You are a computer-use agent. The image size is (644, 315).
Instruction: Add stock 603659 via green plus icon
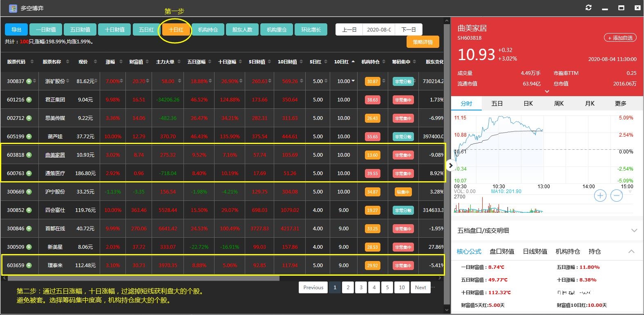(29, 265)
